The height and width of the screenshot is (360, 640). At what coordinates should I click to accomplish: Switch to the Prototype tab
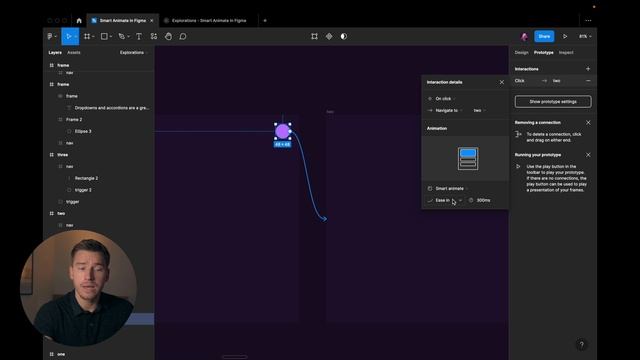click(544, 53)
